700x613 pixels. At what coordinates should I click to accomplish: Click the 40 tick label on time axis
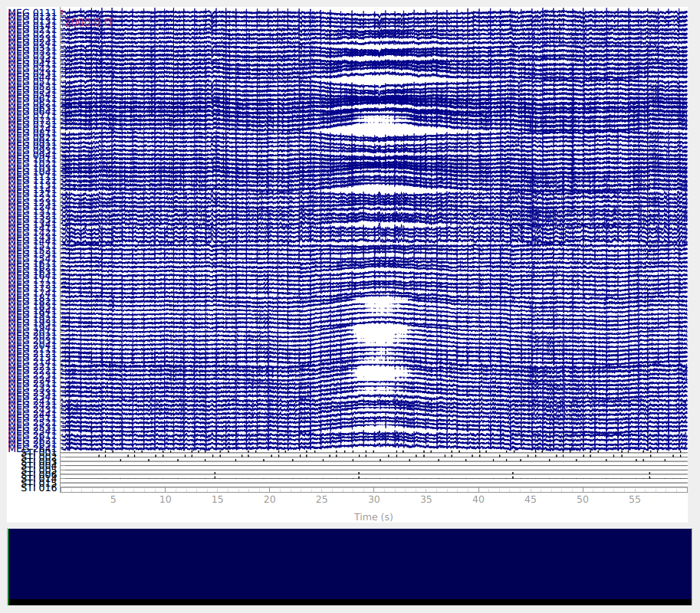pyautogui.click(x=478, y=500)
